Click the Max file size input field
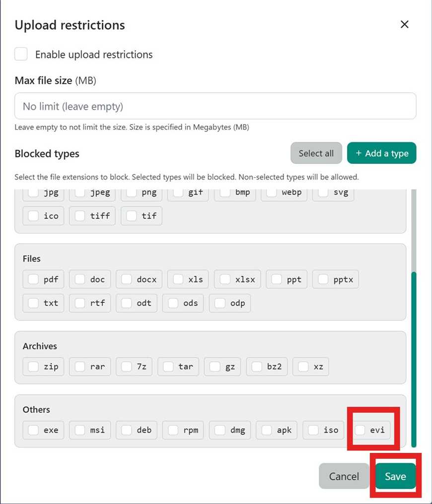Screen dimensions: 432x504 [x=216, y=106]
